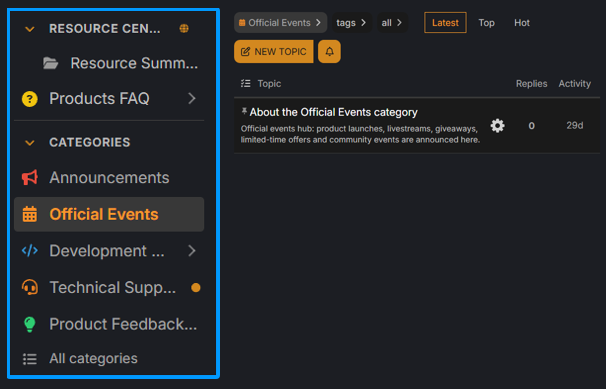
Task: Toggle bulk select icon beside Topic header
Action: tap(246, 83)
